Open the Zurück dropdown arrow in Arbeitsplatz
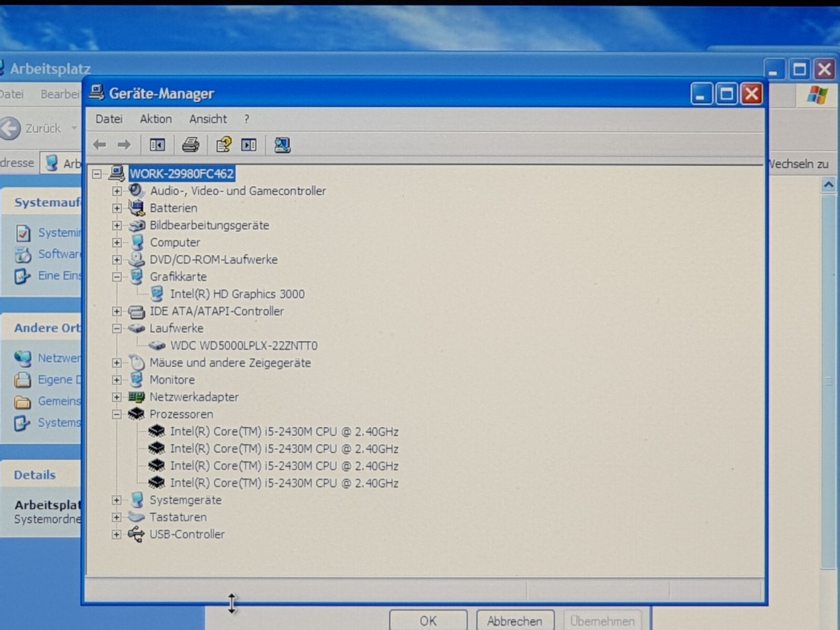Screen dimensions: 840x630 (x=74, y=128)
